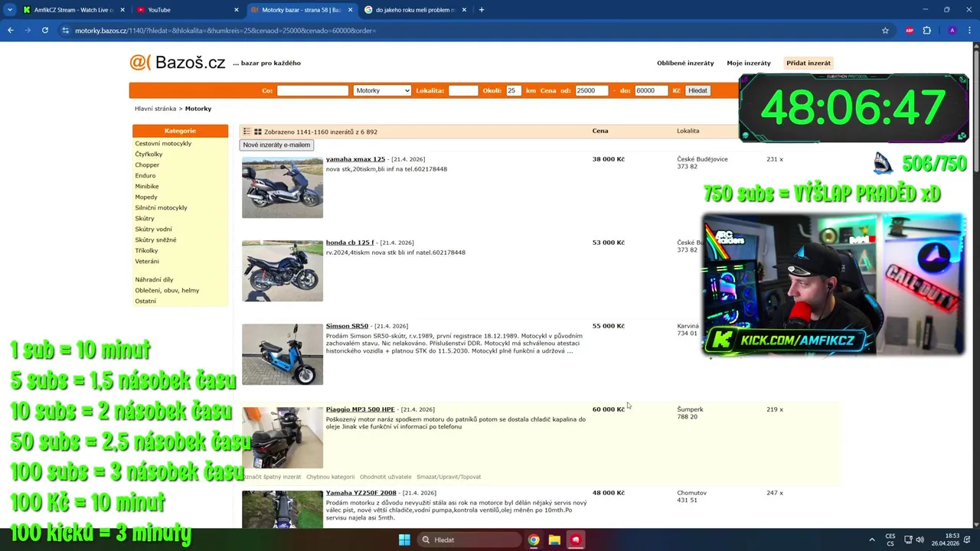
Task: Click Nové inzeráty e-mailem button
Action: point(276,145)
